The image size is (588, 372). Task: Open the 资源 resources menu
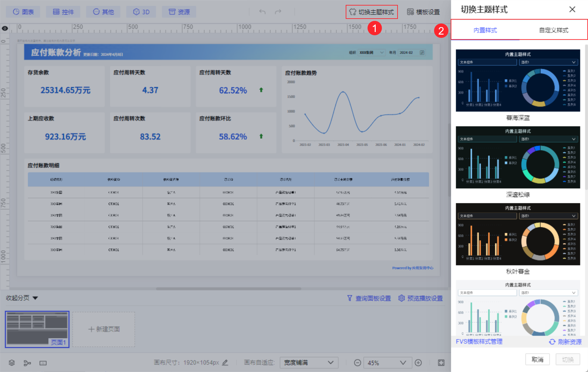(179, 12)
